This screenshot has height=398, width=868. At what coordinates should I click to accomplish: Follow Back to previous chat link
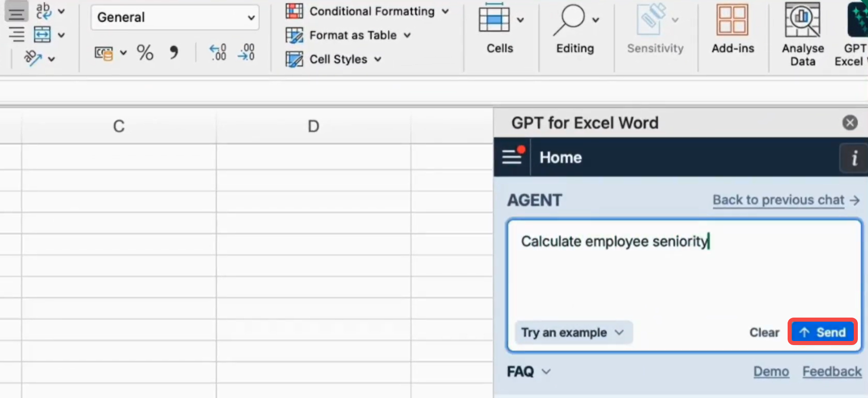786,200
